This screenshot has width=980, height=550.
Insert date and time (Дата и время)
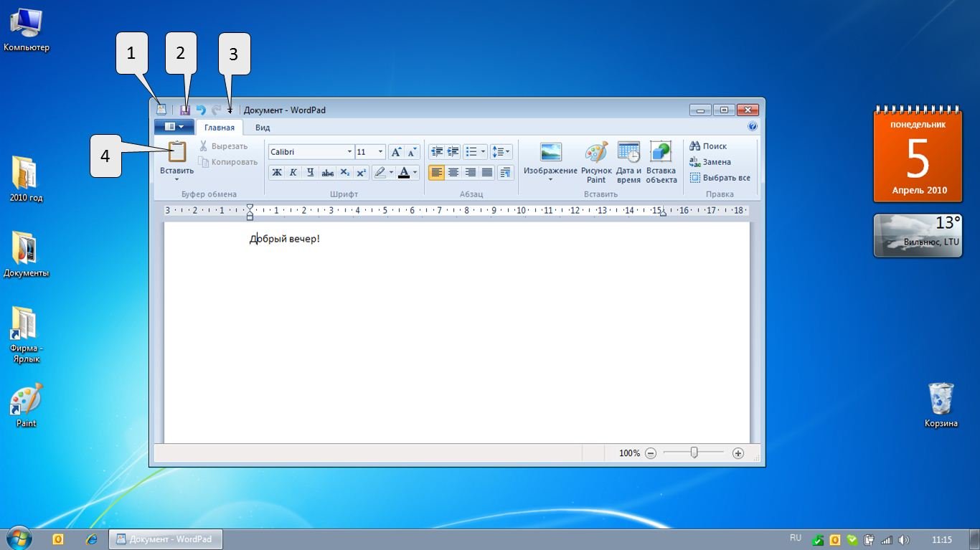click(x=628, y=163)
